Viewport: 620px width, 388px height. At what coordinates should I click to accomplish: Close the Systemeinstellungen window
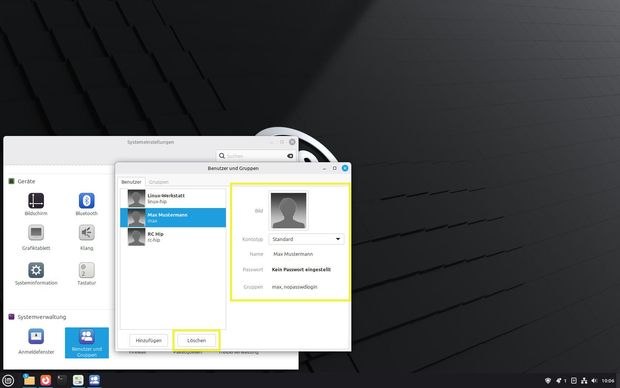click(292, 142)
